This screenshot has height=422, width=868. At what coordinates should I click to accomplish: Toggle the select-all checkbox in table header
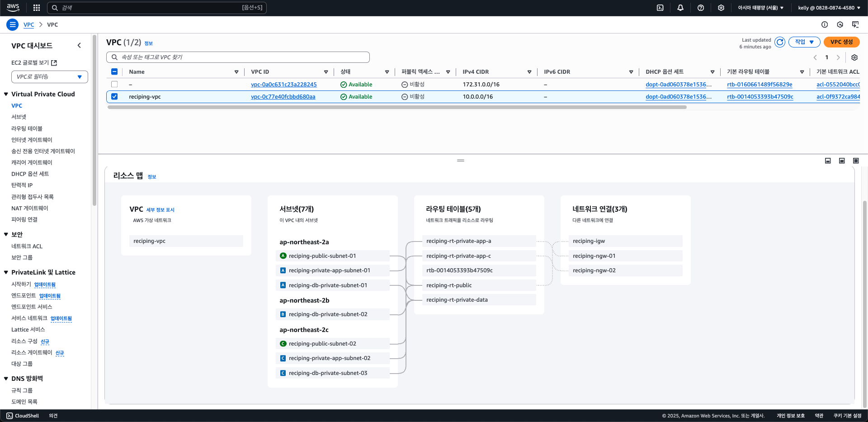pyautogui.click(x=114, y=71)
